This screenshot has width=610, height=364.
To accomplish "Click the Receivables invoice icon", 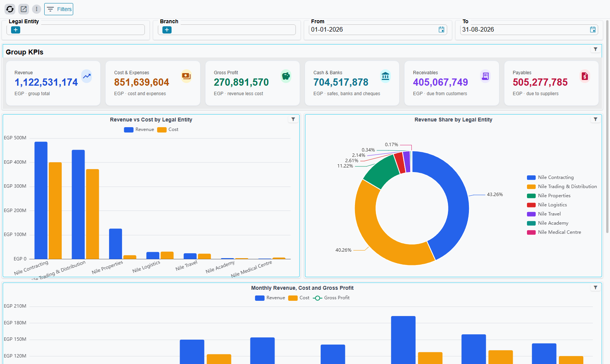I will tap(485, 76).
